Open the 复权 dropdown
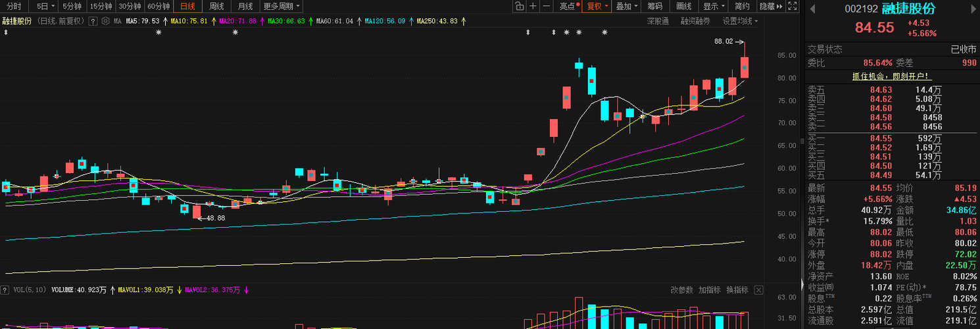The image size is (980, 329). pyautogui.click(x=597, y=7)
